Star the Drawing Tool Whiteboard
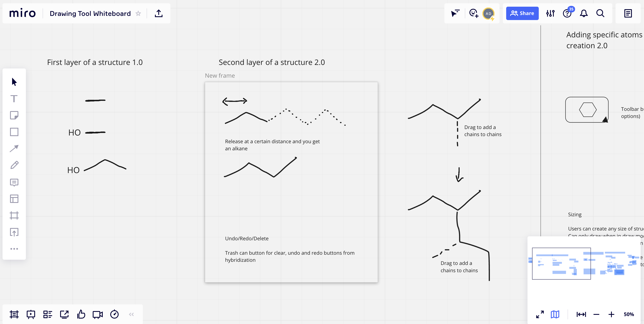The height and width of the screenshot is (324, 644). (138, 13)
